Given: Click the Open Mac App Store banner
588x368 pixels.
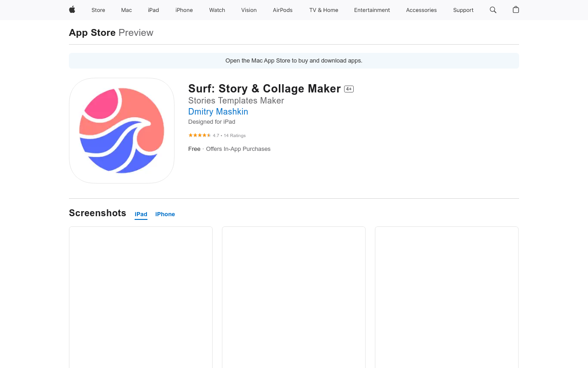Looking at the screenshot, I should pyautogui.click(x=294, y=61).
